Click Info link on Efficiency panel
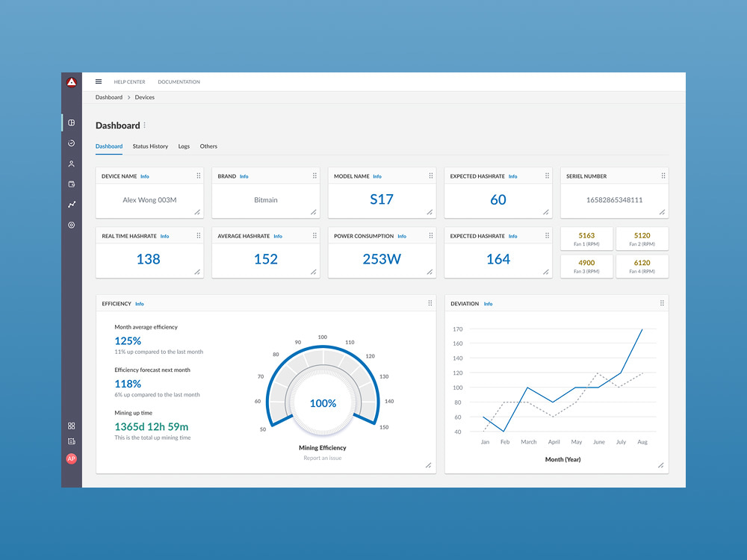The image size is (747, 560). pos(140,304)
